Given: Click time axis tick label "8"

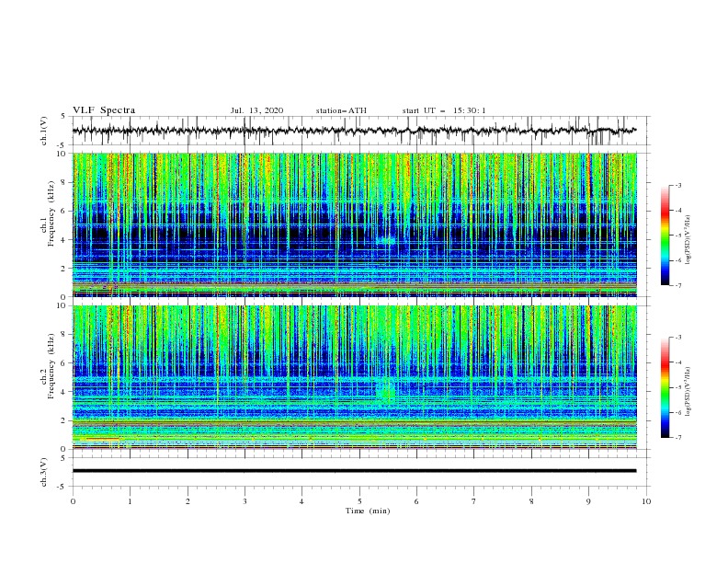Looking at the screenshot, I should pyautogui.click(x=531, y=501).
